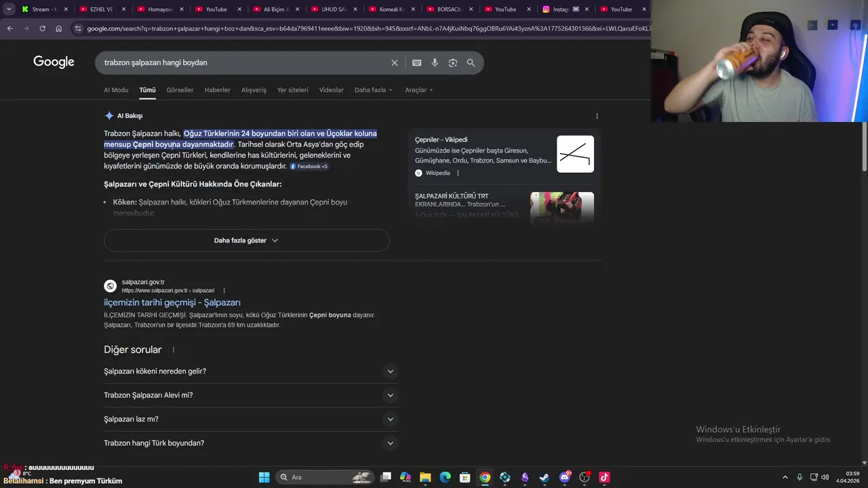Close the Stream browser tab
The height and width of the screenshot is (488, 868).
click(x=66, y=9)
